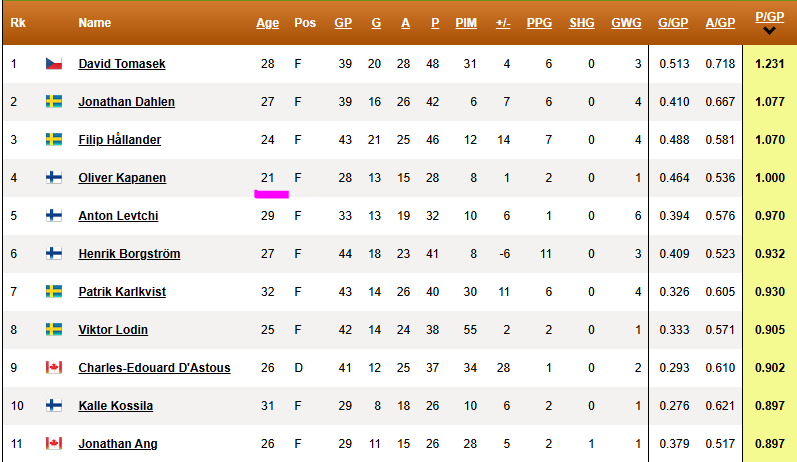Sort by the +/- column header
Screen dimensions: 797x462
coord(503,23)
